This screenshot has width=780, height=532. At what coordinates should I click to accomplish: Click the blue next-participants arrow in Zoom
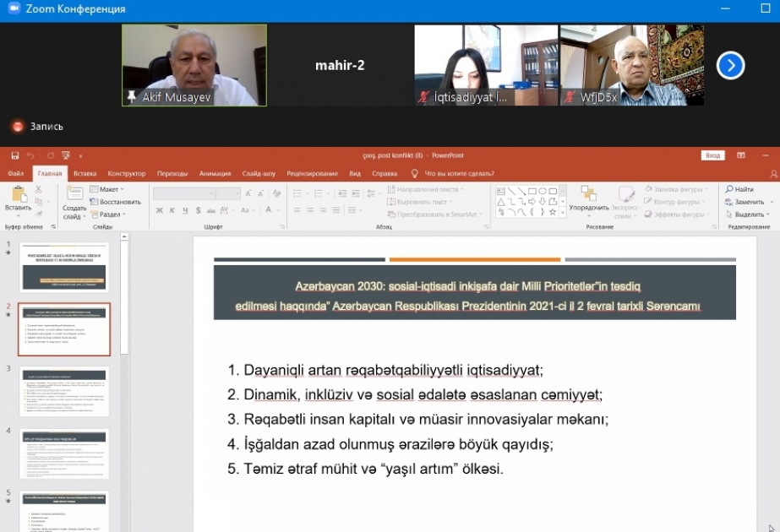731,66
